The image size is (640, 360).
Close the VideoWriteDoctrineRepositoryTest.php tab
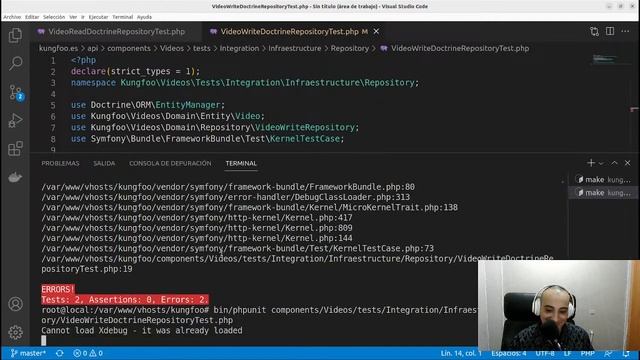[376, 31]
